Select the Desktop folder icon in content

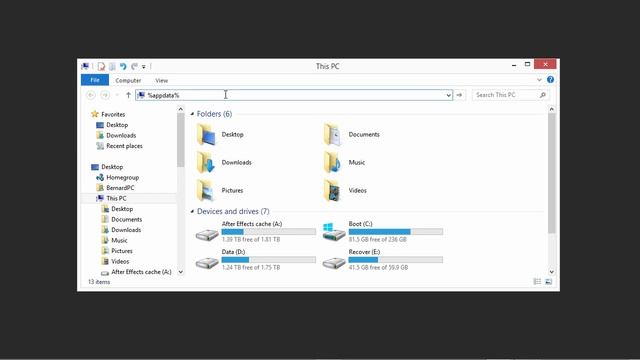(x=206, y=135)
